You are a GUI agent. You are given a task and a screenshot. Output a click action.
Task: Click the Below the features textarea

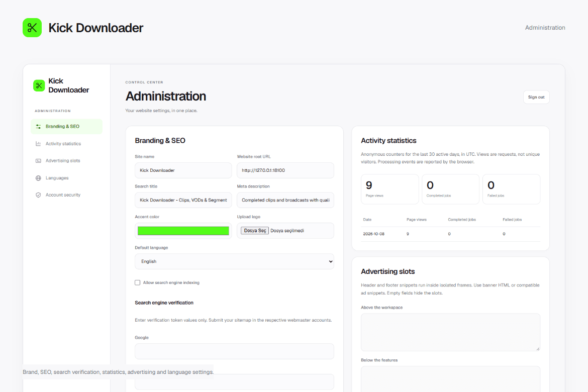[450, 379]
